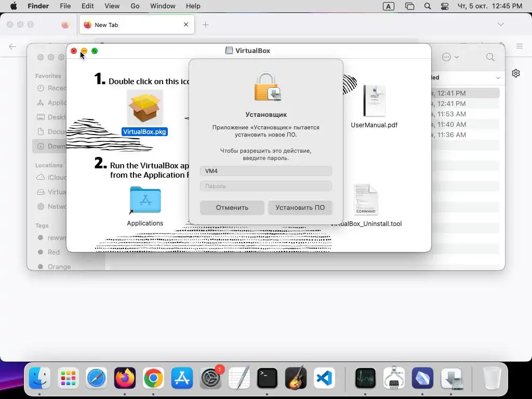532x399 pixels.
Task: Open Stage Manager menu bar icon
Action: [409, 6]
